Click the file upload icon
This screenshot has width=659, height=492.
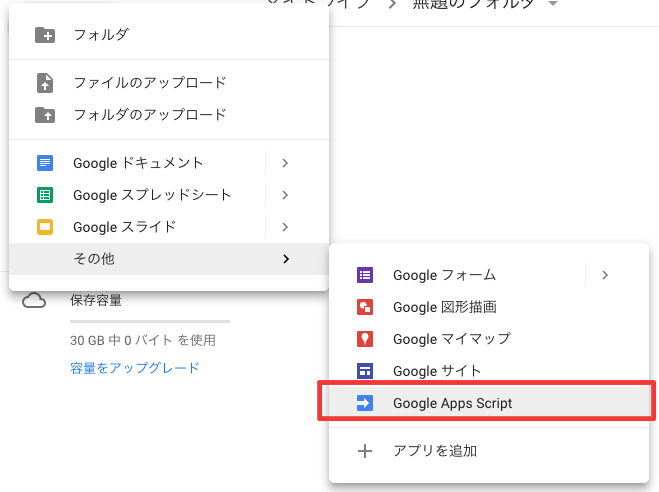tap(45, 83)
